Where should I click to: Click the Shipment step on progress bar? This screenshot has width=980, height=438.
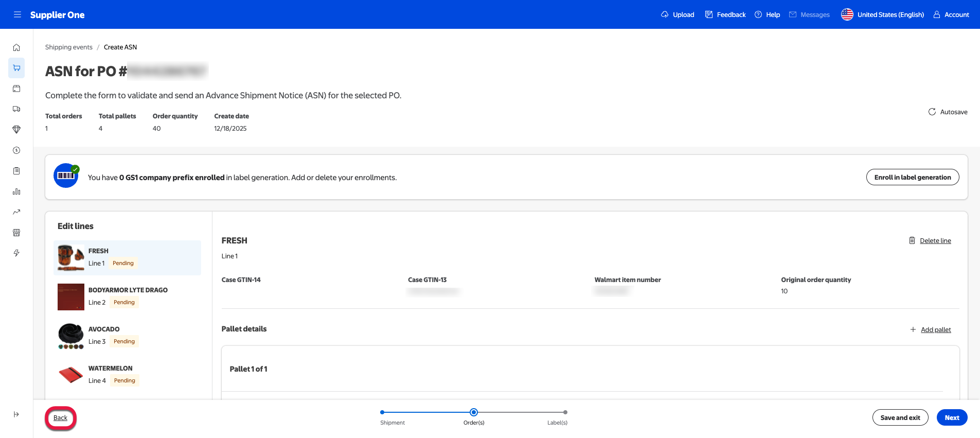382,412
